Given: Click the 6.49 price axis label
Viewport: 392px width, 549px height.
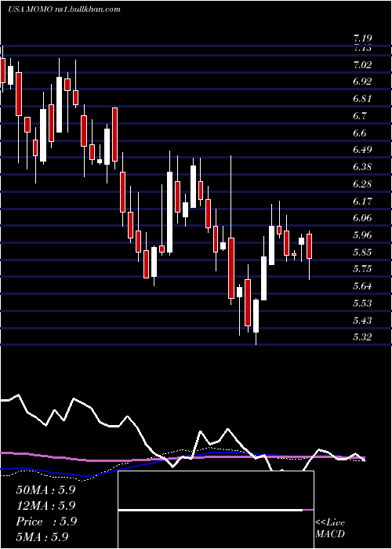Looking at the screenshot, I should (x=363, y=150).
